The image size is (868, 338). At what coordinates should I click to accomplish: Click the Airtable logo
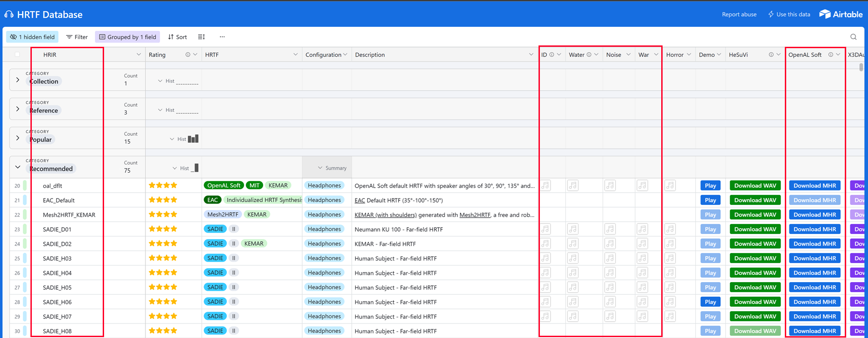pos(841,14)
